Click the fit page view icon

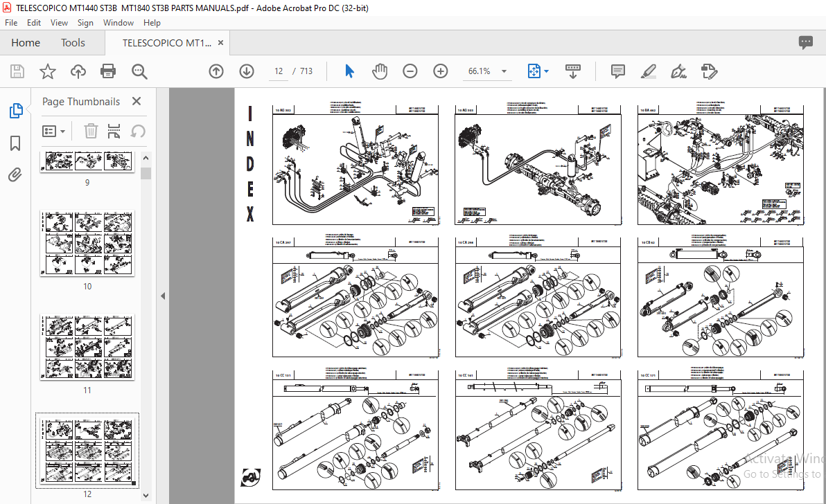point(534,71)
